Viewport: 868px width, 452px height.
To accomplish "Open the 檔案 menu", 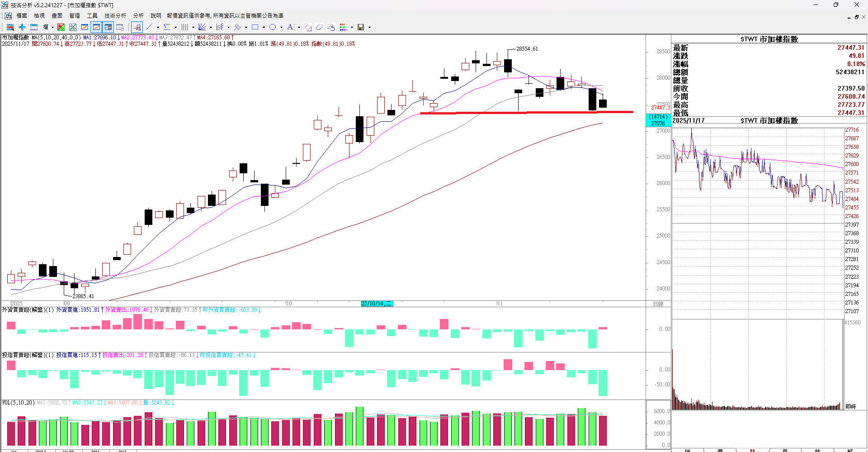I will click(x=22, y=16).
